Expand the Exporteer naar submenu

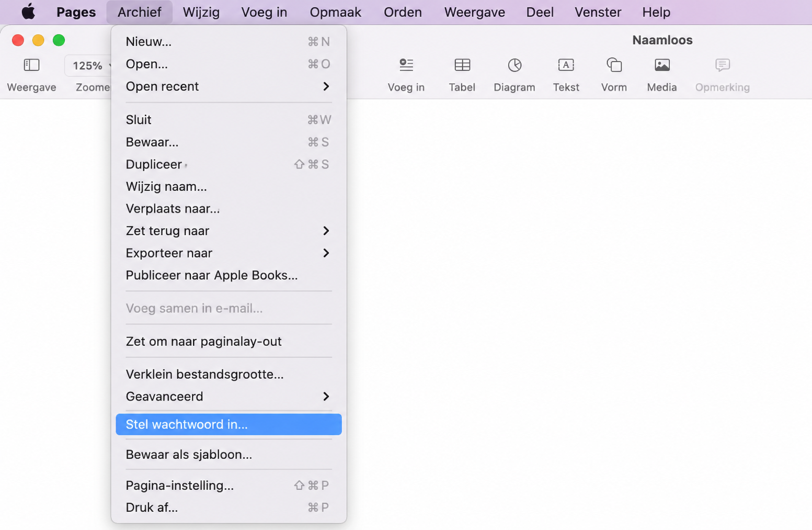(228, 253)
